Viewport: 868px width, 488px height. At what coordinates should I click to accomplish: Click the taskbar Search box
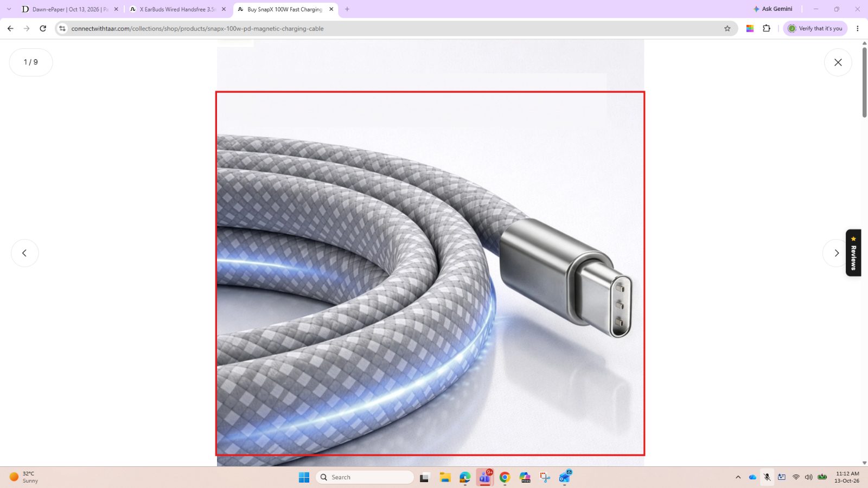click(x=365, y=477)
